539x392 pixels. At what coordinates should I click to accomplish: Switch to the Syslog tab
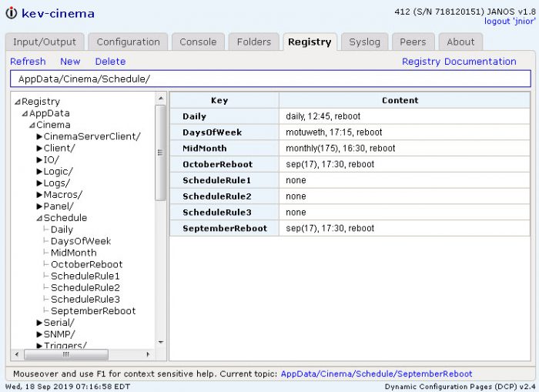pyautogui.click(x=364, y=42)
